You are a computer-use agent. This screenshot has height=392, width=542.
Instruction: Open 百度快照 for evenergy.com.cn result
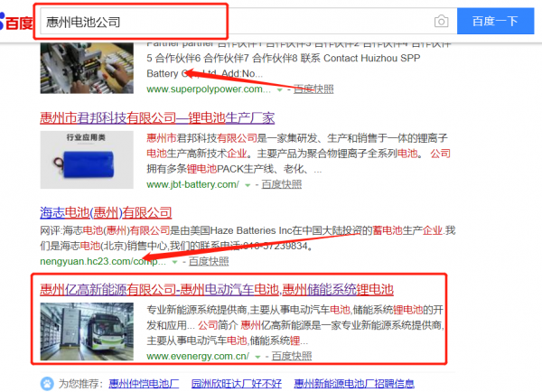click(292, 356)
